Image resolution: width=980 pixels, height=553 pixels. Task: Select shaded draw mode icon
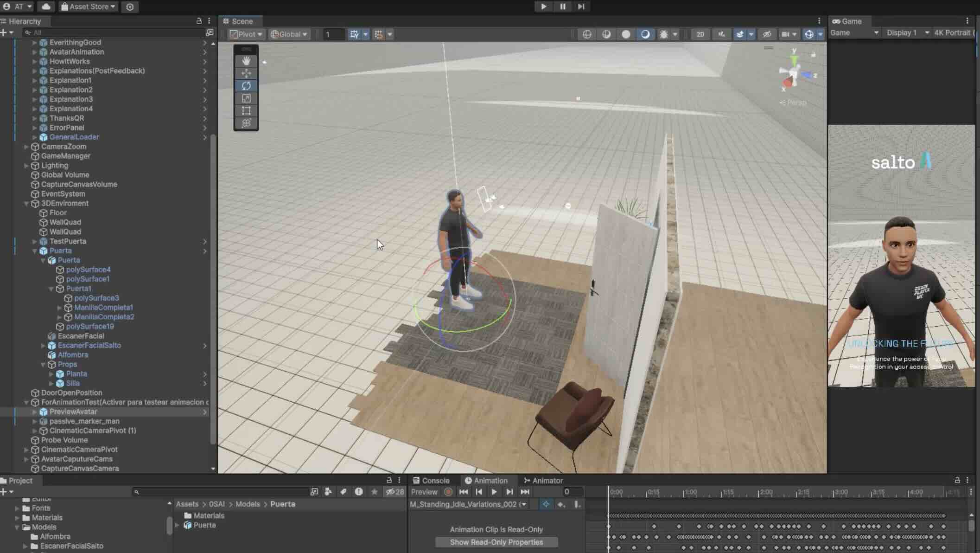(645, 34)
